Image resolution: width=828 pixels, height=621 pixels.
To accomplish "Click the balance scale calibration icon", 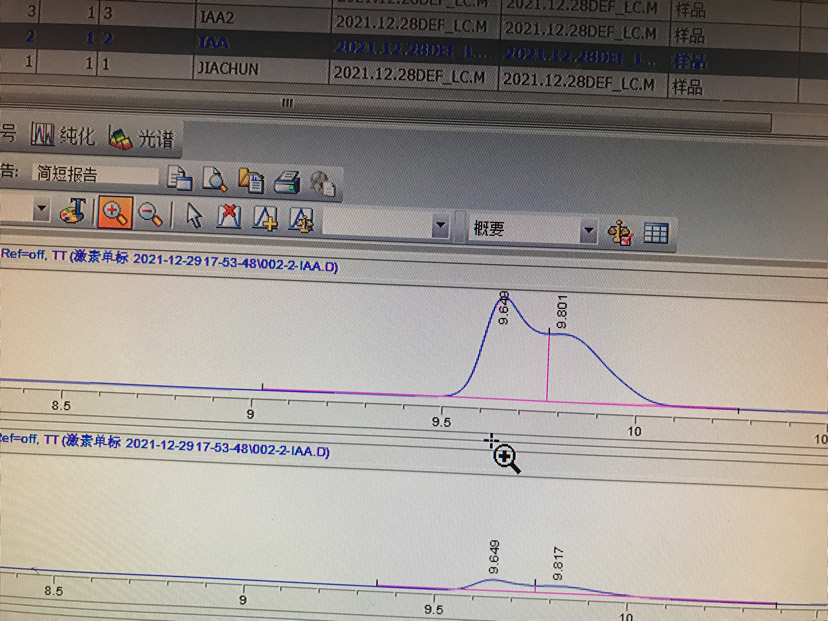I will pyautogui.click(x=620, y=233).
